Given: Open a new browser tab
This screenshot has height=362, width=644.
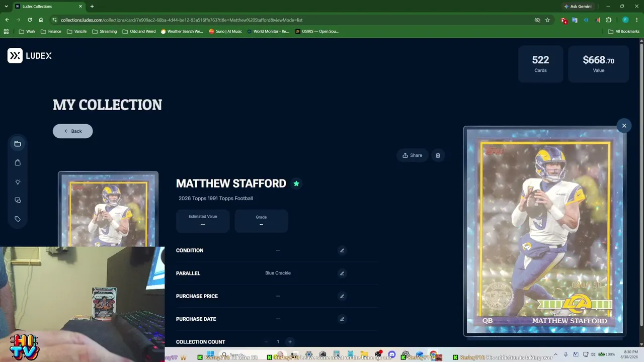Looking at the screenshot, I should pos(92,7).
